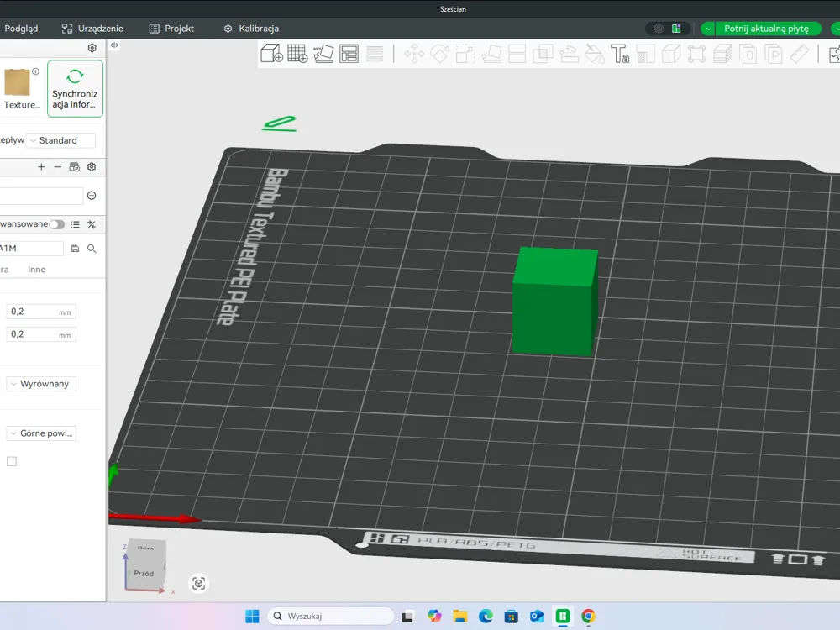The image size is (840, 630).
Task: Select the Text shape tool
Action: [x=620, y=54]
